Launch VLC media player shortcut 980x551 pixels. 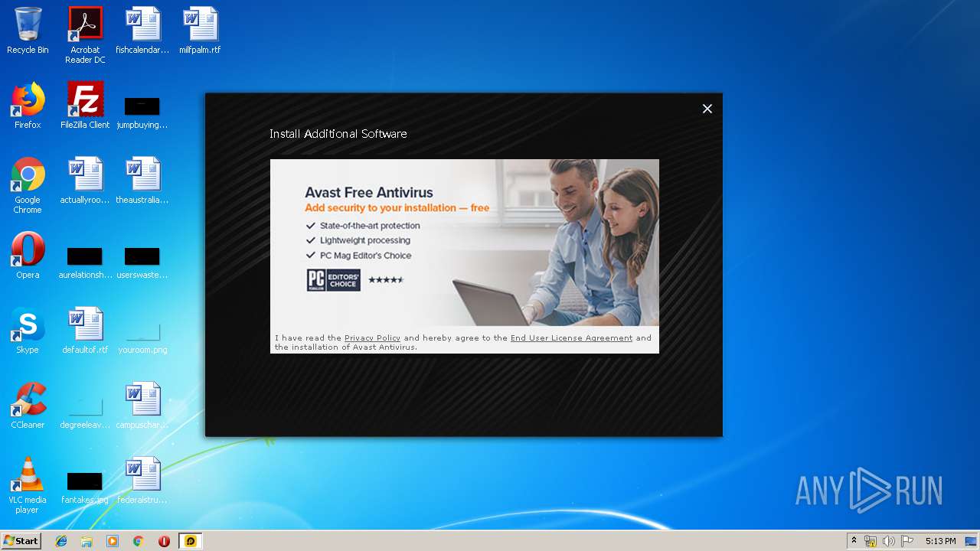pos(28,485)
